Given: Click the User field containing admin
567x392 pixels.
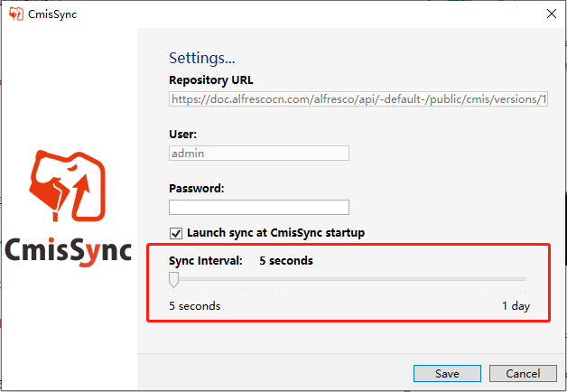Looking at the screenshot, I should pyautogui.click(x=258, y=154).
